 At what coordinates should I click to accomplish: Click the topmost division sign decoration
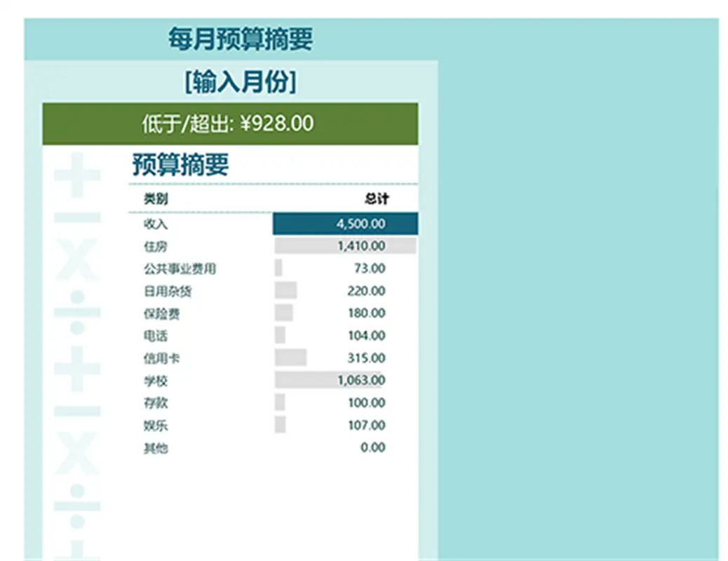pyautogui.click(x=77, y=312)
